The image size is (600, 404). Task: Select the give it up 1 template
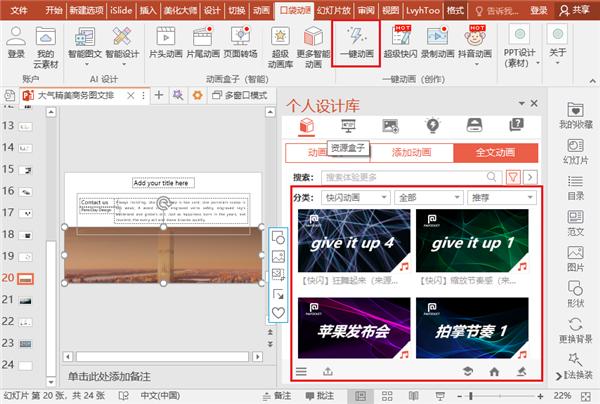point(472,241)
